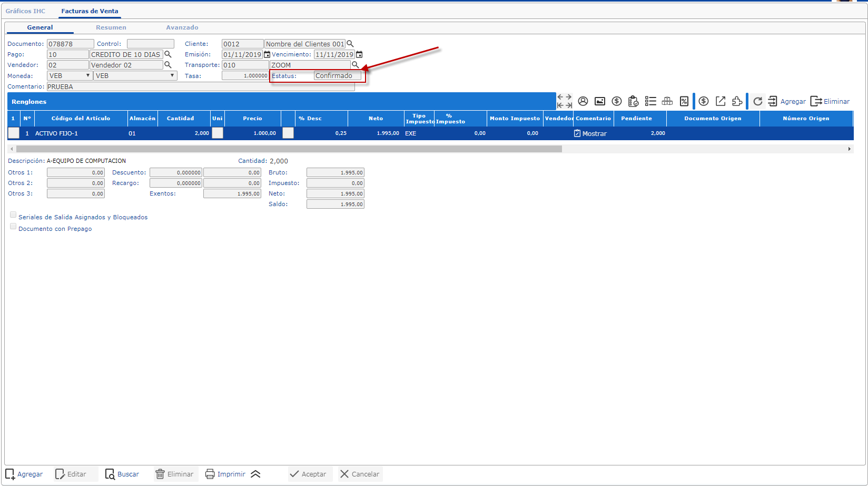Open the Emisión date calendar picker
The width and height of the screenshot is (868, 486).
pos(267,55)
